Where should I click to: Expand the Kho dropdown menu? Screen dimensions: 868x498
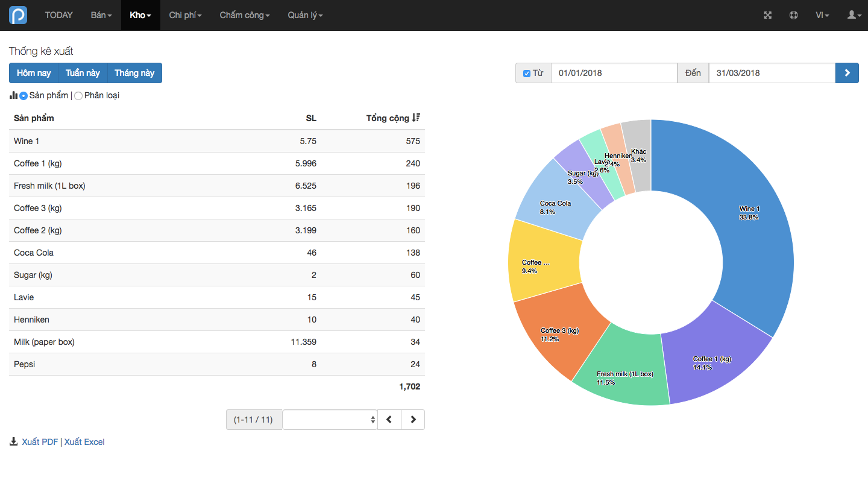tap(140, 15)
